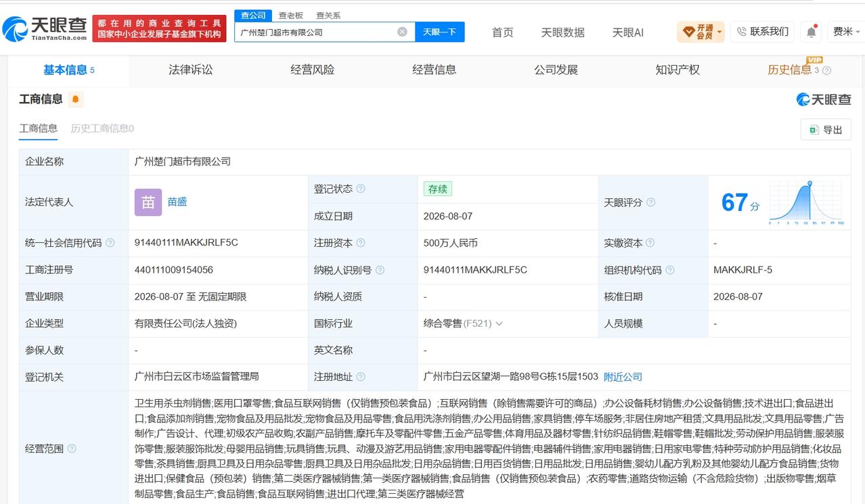The height and width of the screenshot is (504, 865).
Task: Switch to 查老板 search tab
Action: click(291, 15)
